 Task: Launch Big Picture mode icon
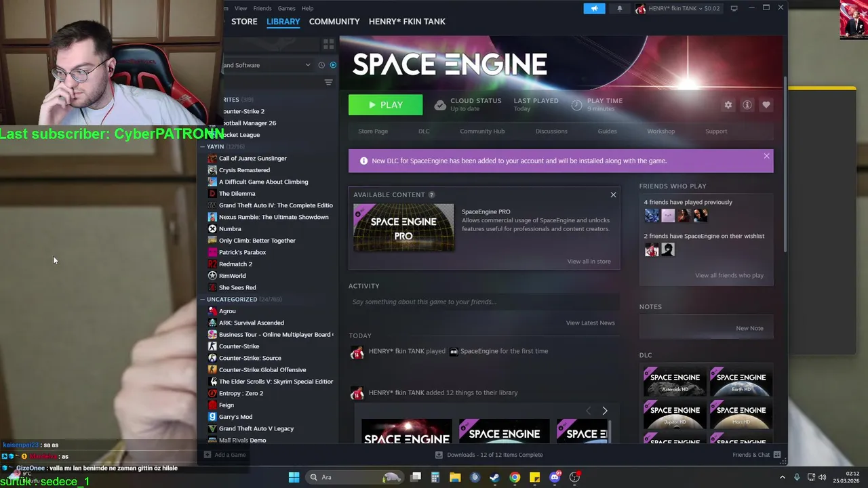[x=734, y=8]
